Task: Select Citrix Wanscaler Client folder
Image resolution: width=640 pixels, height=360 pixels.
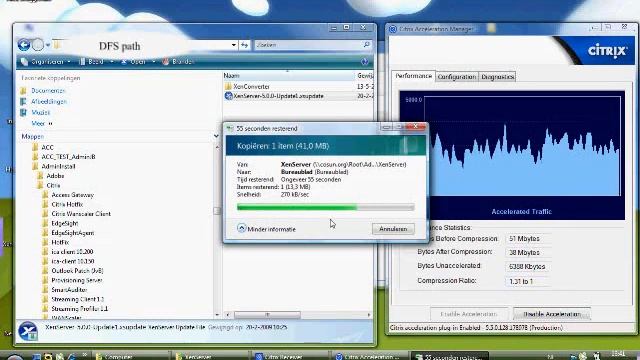Action: tap(81, 214)
